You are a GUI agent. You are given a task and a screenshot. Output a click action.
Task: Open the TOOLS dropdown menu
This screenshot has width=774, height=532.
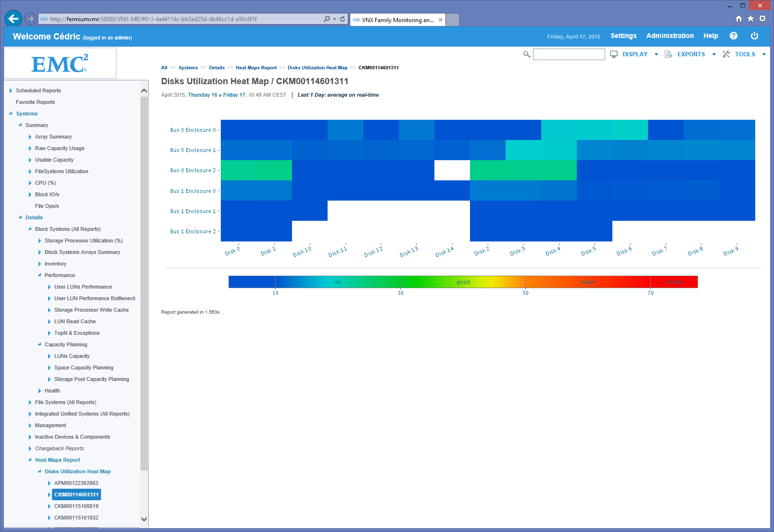pyautogui.click(x=745, y=54)
